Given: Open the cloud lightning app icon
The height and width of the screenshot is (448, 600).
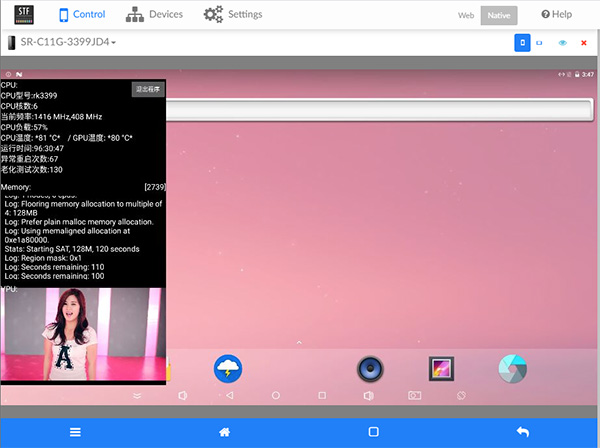Looking at the screenshot, I should click(x=228, y=369).
